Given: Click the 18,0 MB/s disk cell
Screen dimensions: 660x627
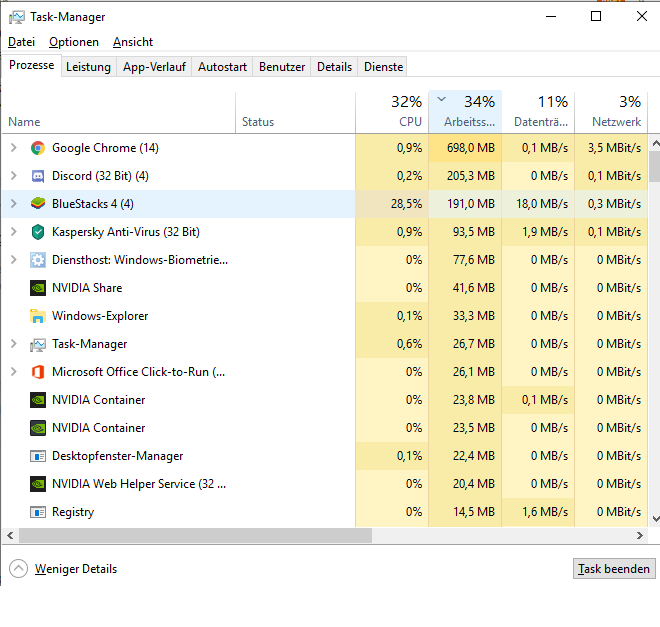Looking at the screenshot, I should 538,204.
